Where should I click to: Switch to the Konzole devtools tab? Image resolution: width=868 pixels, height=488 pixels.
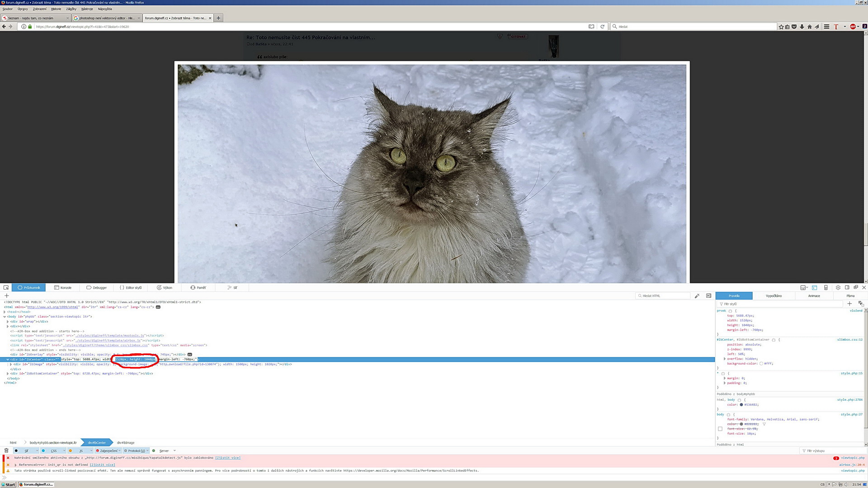pyautogui.click(x=63, y=287)
